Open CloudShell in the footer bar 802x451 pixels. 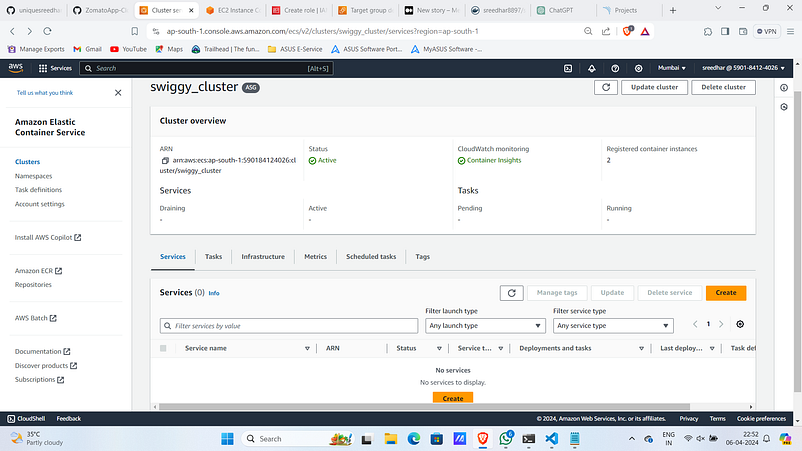pyautogui.click(x=26, y=418)
